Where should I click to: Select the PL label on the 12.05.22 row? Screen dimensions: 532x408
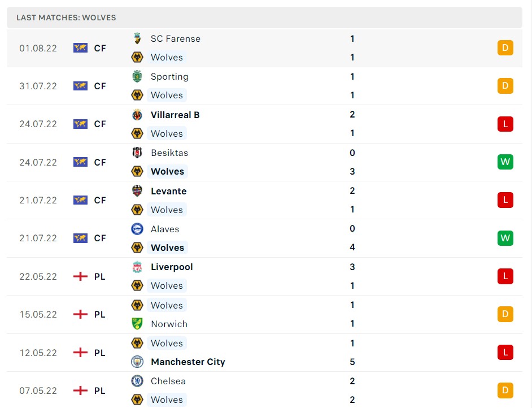tap(99, 353)
